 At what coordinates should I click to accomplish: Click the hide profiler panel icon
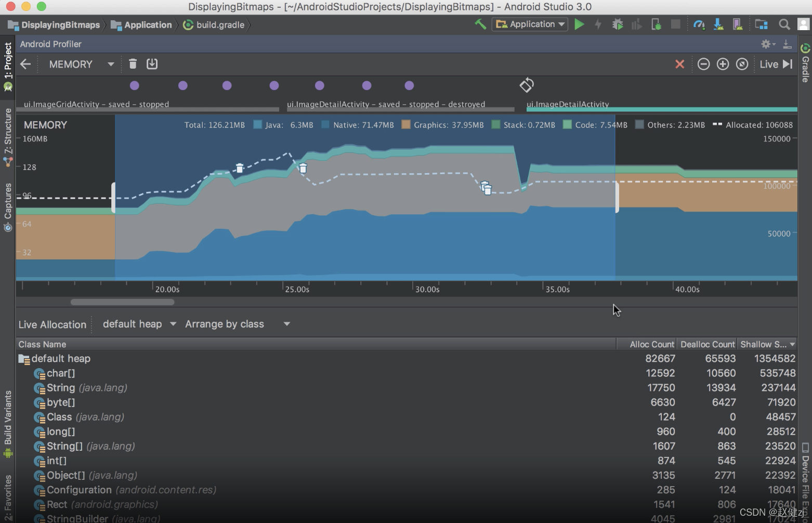[788, 44]
